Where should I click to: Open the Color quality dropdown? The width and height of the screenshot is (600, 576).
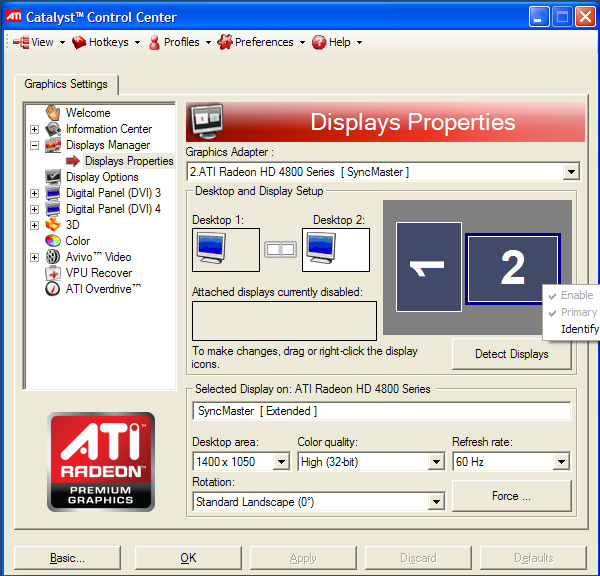point(436,462)
